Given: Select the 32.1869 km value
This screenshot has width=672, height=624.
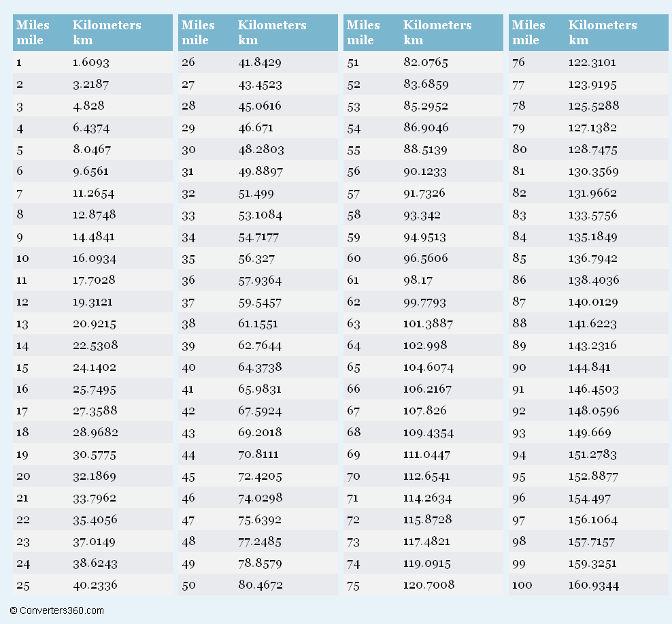Looking at the screenshot, I should [x=95, y=476].
